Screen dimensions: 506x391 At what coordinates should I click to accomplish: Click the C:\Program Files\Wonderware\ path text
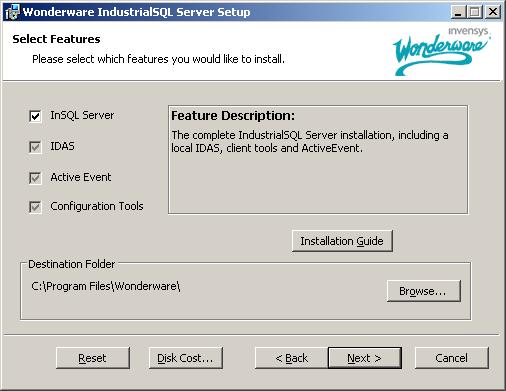106,286
